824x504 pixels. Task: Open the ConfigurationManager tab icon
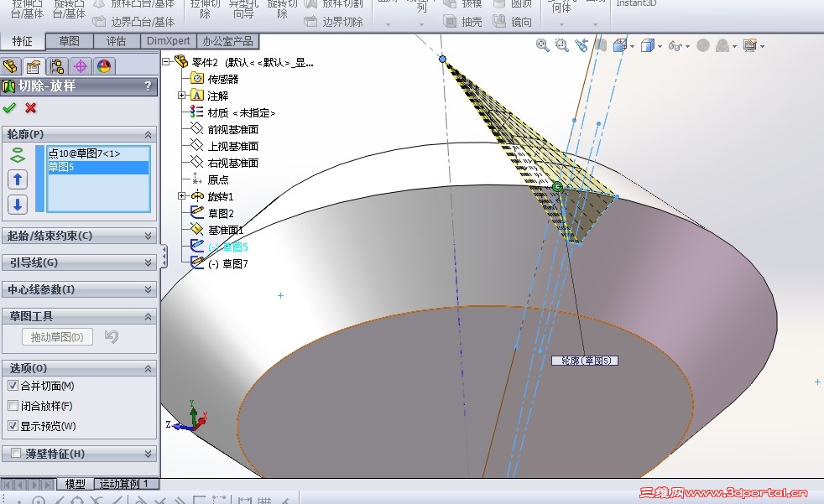pyautogui.click(x=57, y=66)
